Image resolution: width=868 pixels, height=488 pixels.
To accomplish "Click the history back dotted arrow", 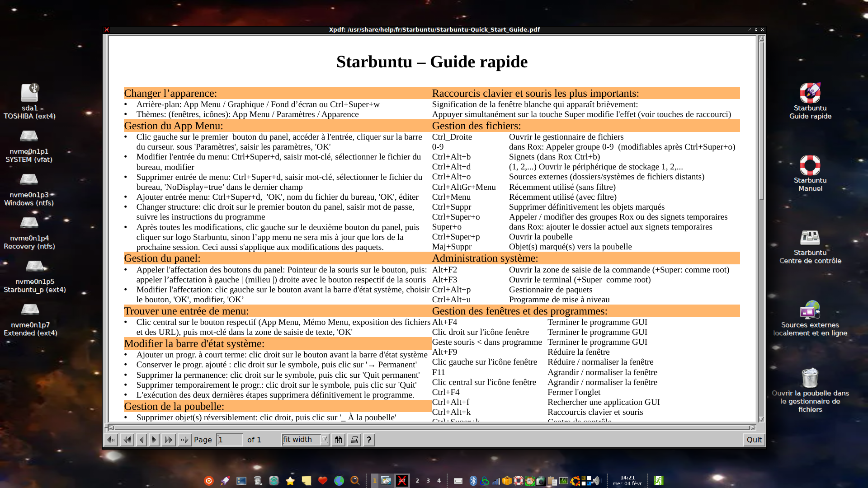I will (x=111, y=440).
